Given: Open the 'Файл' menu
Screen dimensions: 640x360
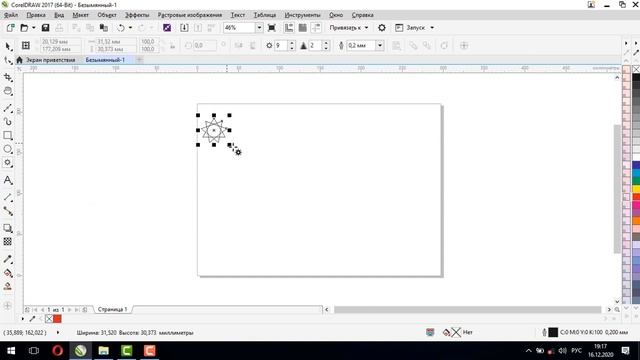Looking at the screenshot, I should pyautogui.click(x=11, y=15).
